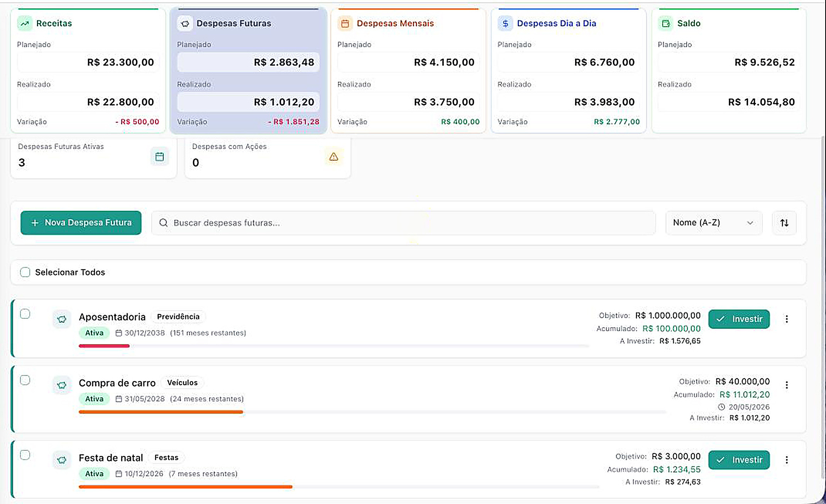Click the Aposentadoria piggy bank icon
The height and width of the screenshot is (504, 826).
tap(62, 319)
